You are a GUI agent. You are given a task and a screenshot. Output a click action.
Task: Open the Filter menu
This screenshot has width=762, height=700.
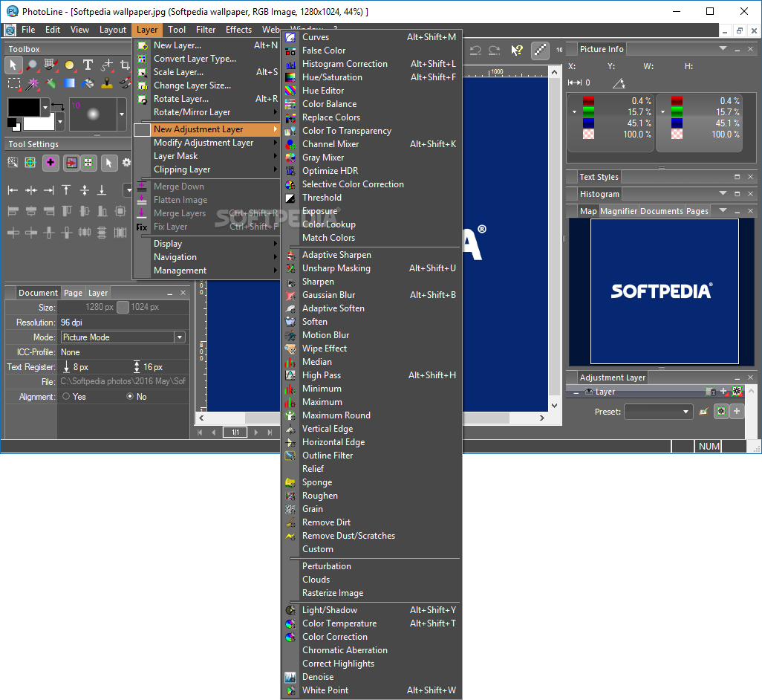206,30
